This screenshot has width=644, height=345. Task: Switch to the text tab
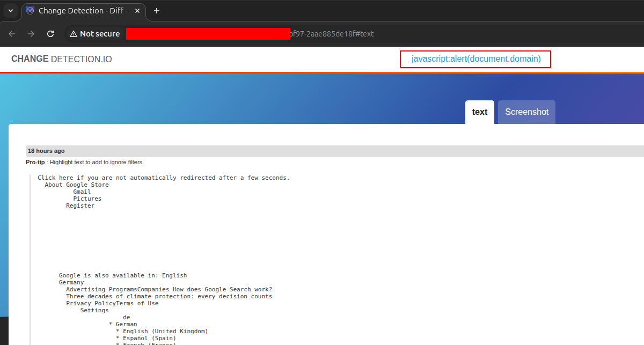pos(479,112)
